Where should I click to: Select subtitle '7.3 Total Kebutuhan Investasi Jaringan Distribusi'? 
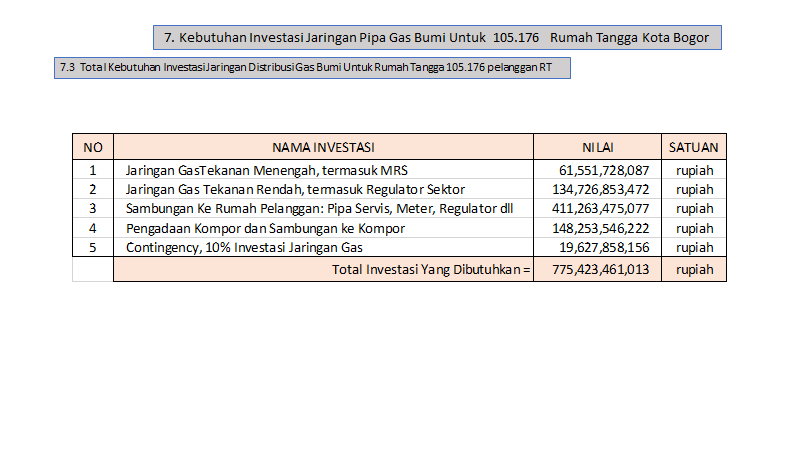(x=312, y=68)
